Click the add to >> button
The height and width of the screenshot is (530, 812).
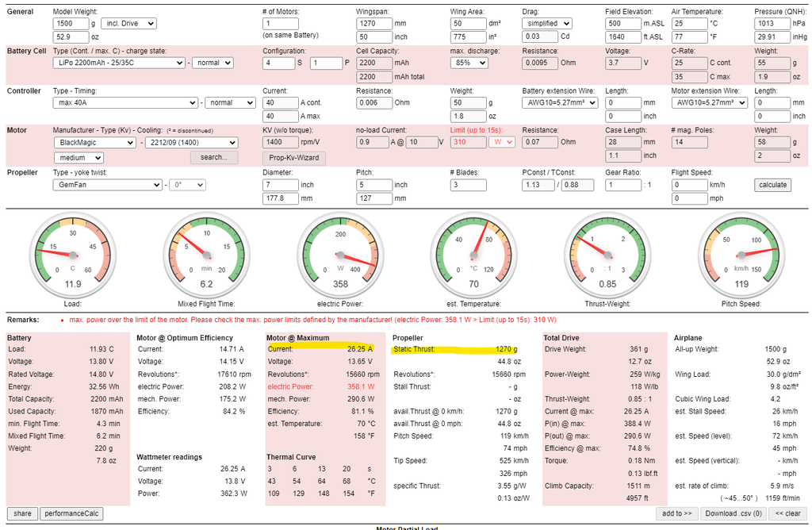[x=679, y=513]
